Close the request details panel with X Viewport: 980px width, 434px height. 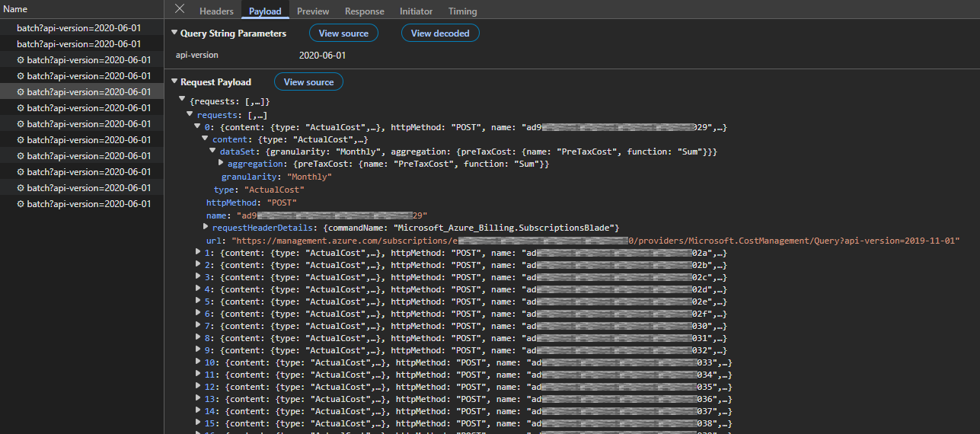click(180, 9)
